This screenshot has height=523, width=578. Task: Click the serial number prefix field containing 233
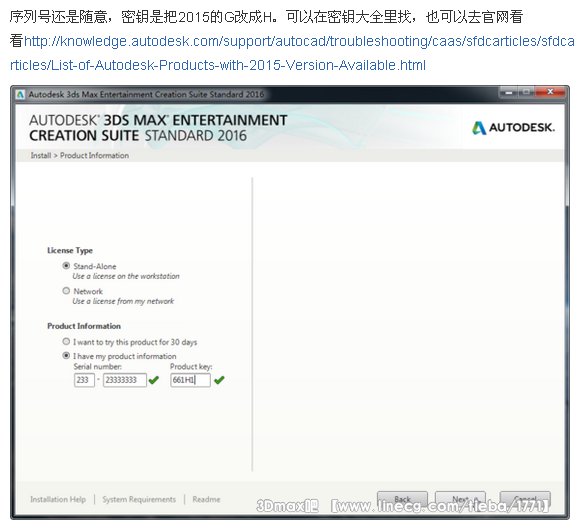84,380
